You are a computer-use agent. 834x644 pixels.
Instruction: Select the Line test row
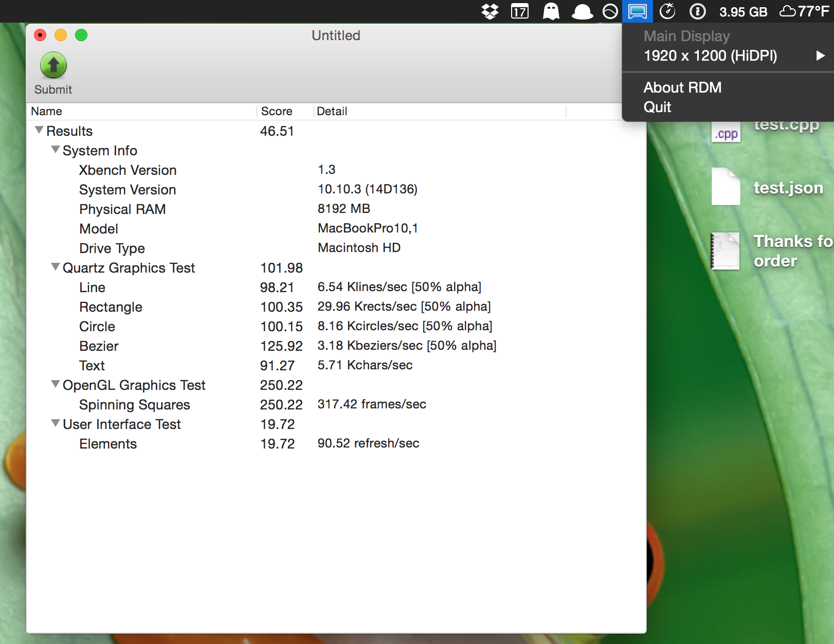(336, 287)
